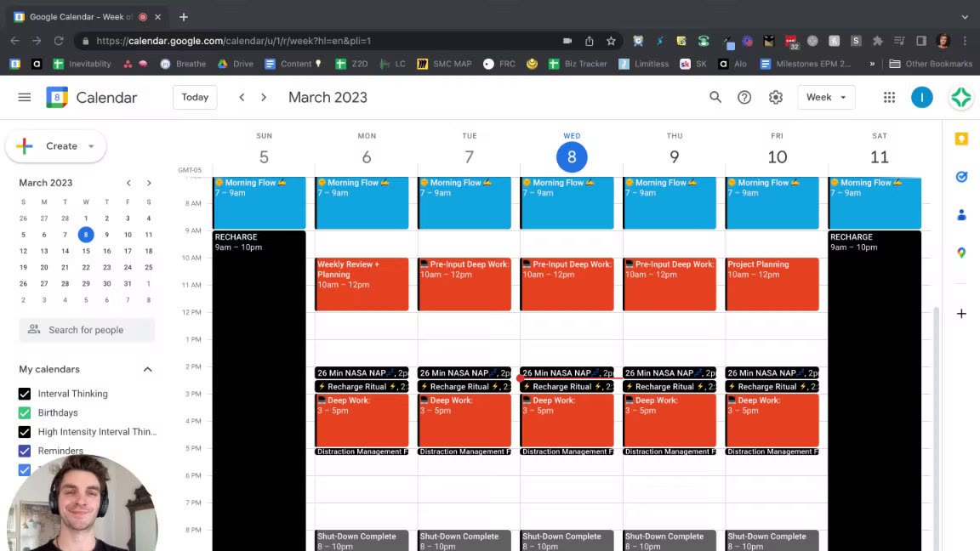This screenshot has height=551, width=980.
Task: Open Saturday's RECHARGE 9am – 10pm block
Action: coord(875,390)
